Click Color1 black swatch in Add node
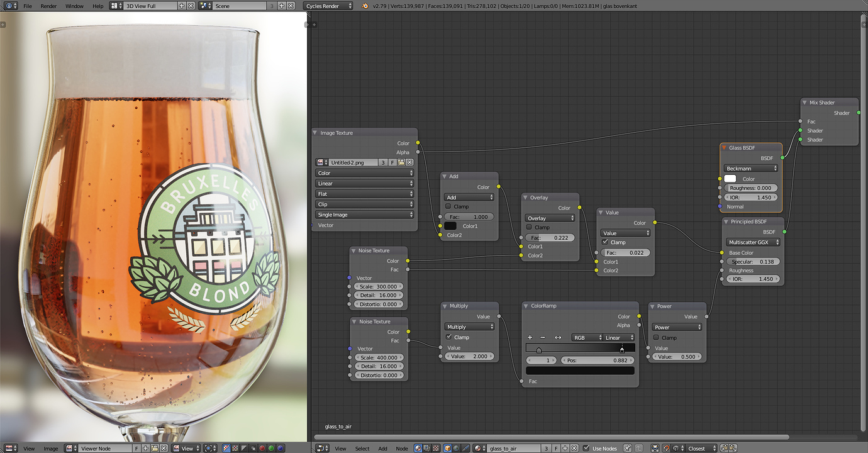This screenshot has width=868, height=453. [450, 226]
